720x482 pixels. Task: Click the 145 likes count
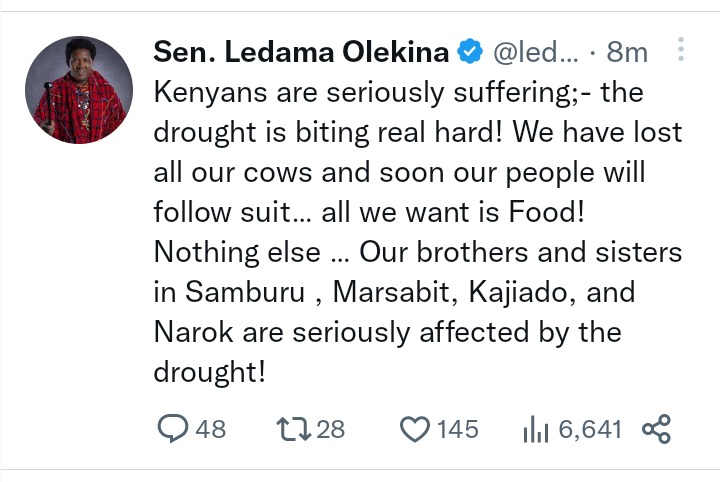[458, 429]
